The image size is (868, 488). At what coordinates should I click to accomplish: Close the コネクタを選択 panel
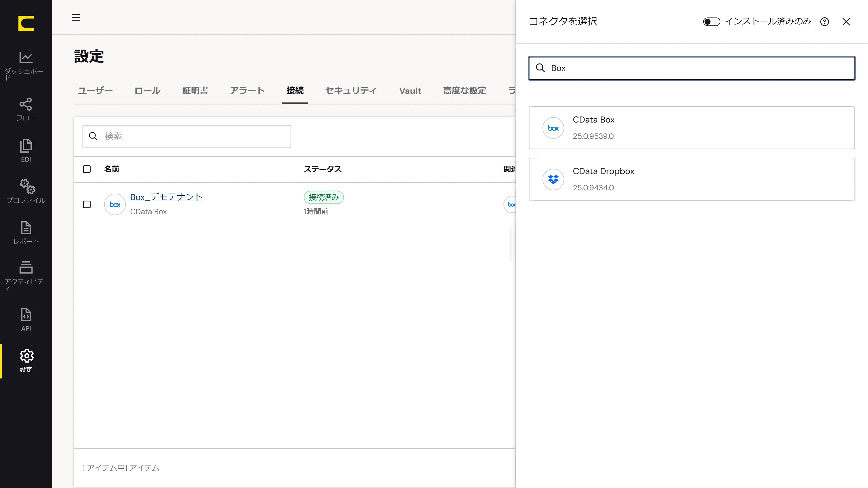pyautogui.click(x=846, y=22)
